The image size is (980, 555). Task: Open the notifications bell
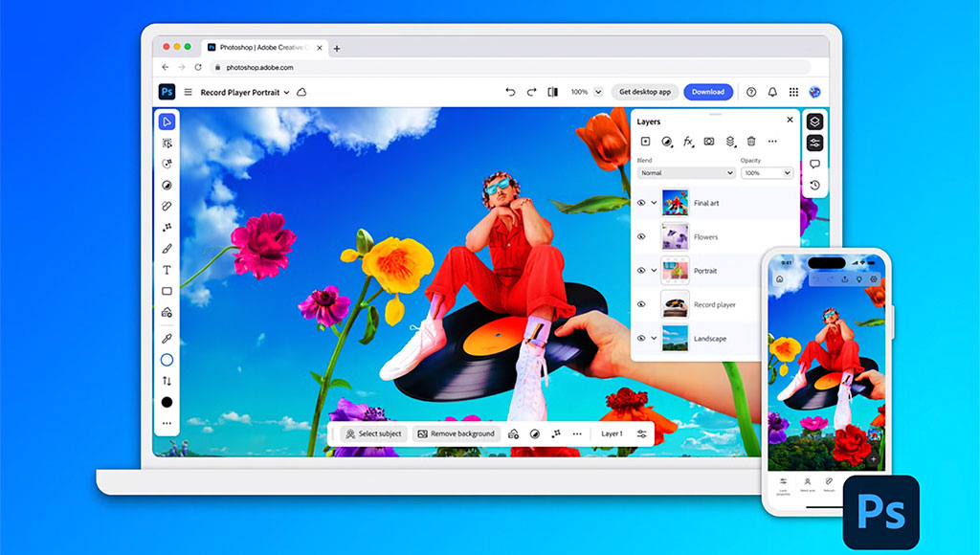pos(772,92)
